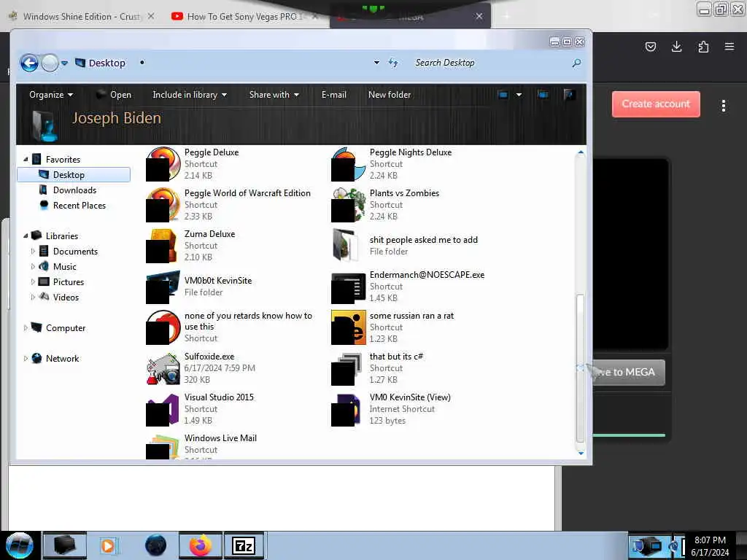Expand the Network tree node

tap(26, 359)
